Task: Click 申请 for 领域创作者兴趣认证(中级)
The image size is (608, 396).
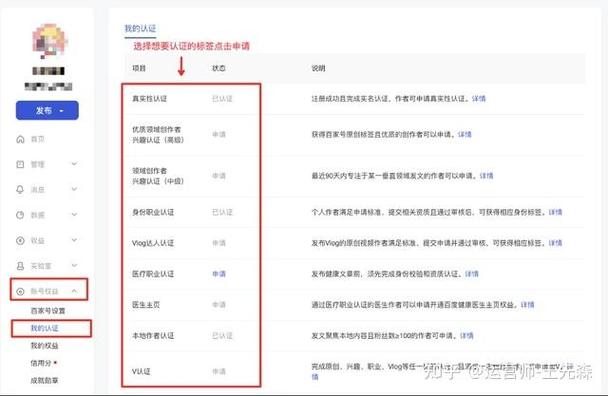Action: coord(219,176)
